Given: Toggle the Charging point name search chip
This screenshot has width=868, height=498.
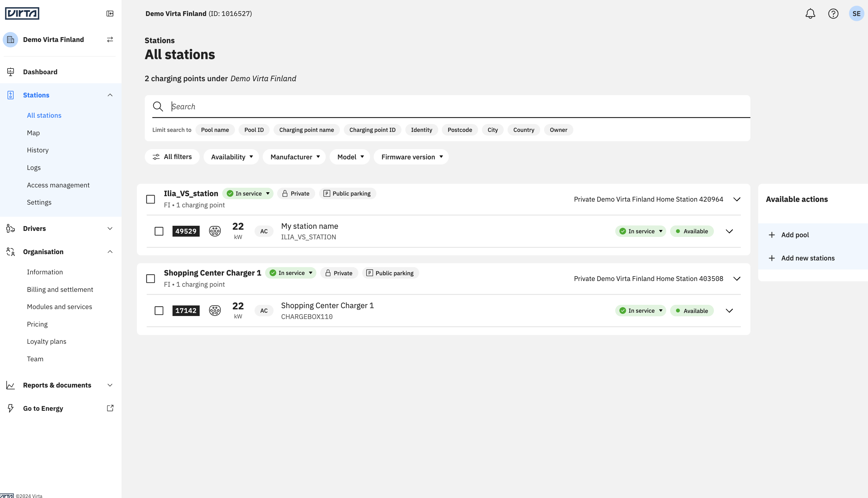Looking at the screenshot, I should coord(306,130).
